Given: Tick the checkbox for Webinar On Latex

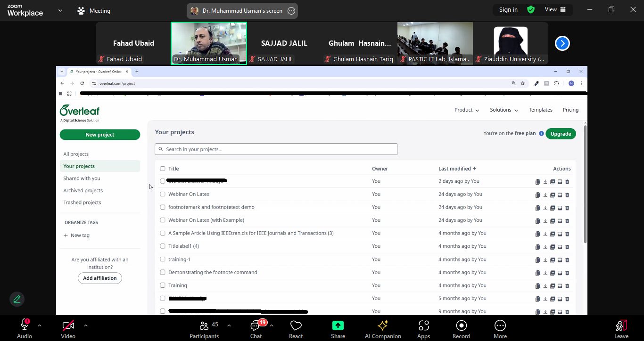Looking at the screenshot, I should [163, 194].
